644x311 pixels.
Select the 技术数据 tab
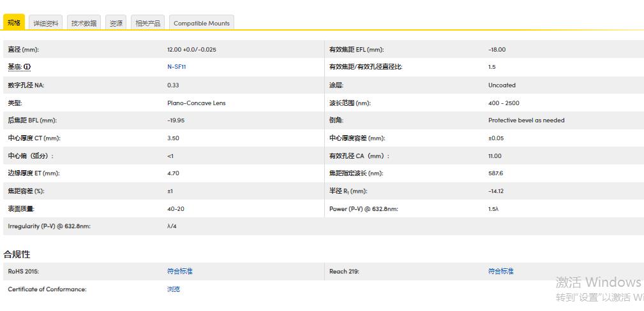(84, 23)
